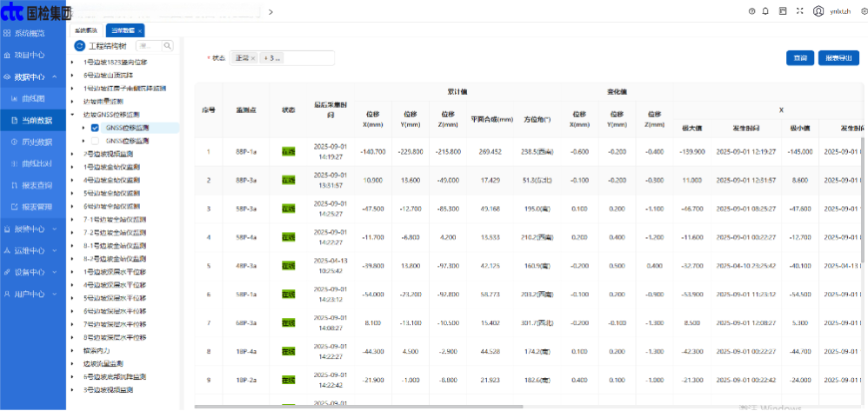Click the horizontal scrollbar below the table
868x411 pixels.
click(x=435, y=406)
